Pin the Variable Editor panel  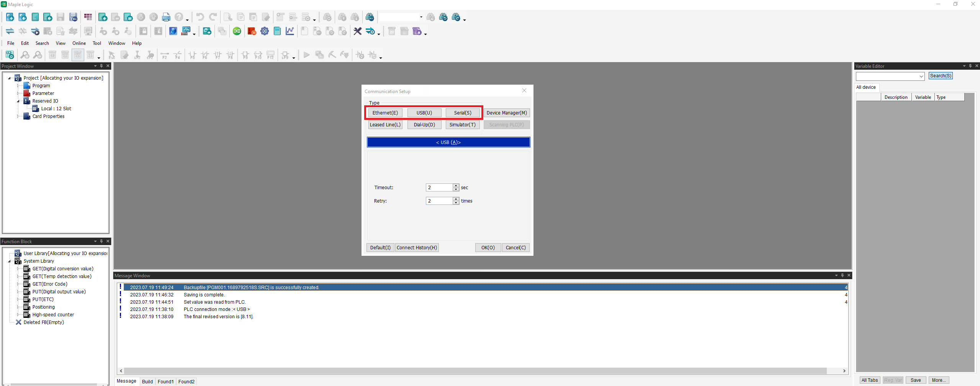pyautogui.click(x=970, y=66)
